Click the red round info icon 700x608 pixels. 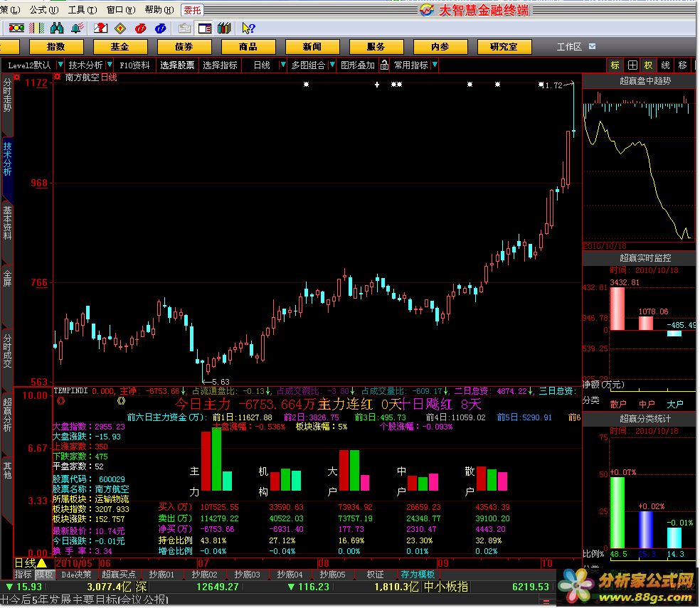click(x=141, y=28)
